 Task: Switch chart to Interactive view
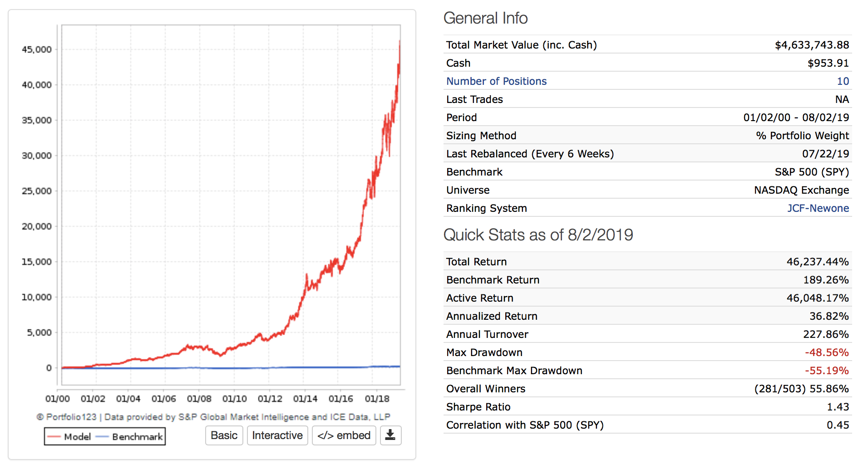tap(277, 435)
